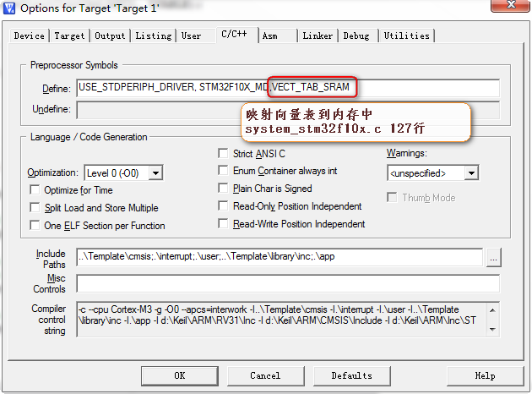Toggle Enum Container always int

[223, 170]
